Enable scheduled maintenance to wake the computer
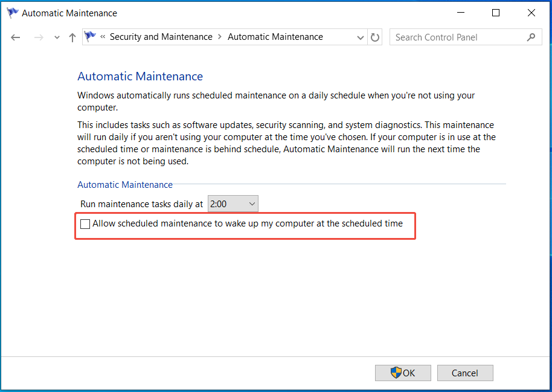Screen dimensions: 552x392 coord(85,223)
